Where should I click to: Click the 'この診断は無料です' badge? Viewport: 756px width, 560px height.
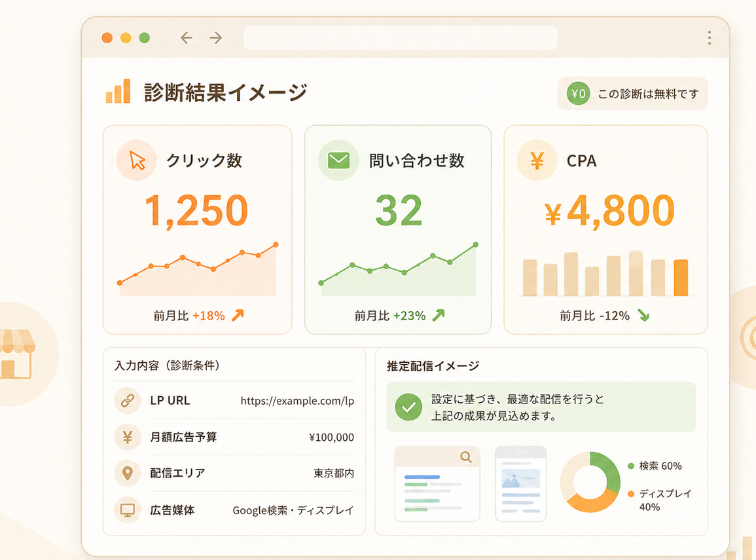632,94
